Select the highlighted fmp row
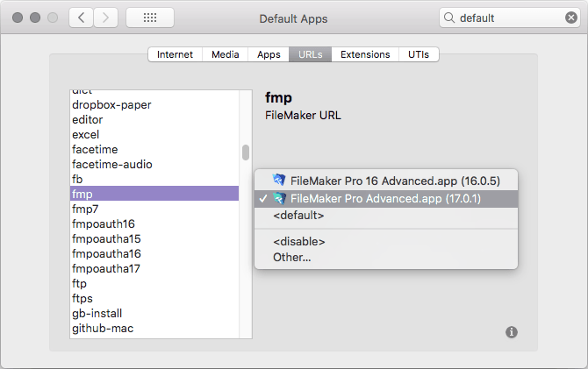 click(154, 194)
